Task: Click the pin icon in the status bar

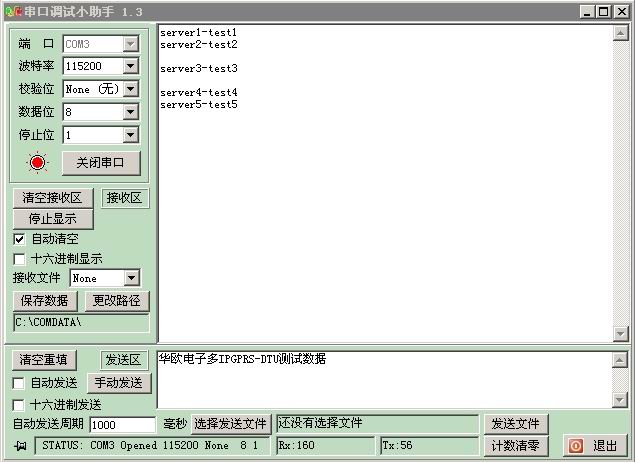Action: 20,445
